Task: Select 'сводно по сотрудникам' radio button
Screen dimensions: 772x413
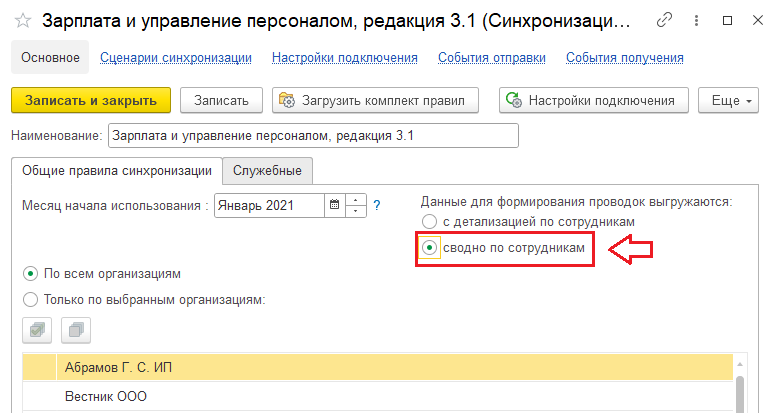Action: pyautogui.click(x=429, y=248)
